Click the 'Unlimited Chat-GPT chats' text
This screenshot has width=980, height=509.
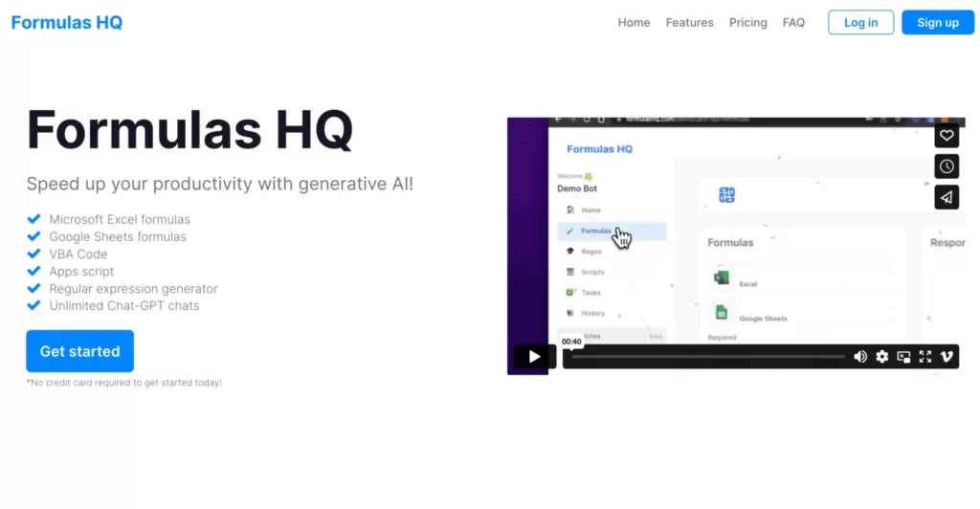(x=123, y=305)
